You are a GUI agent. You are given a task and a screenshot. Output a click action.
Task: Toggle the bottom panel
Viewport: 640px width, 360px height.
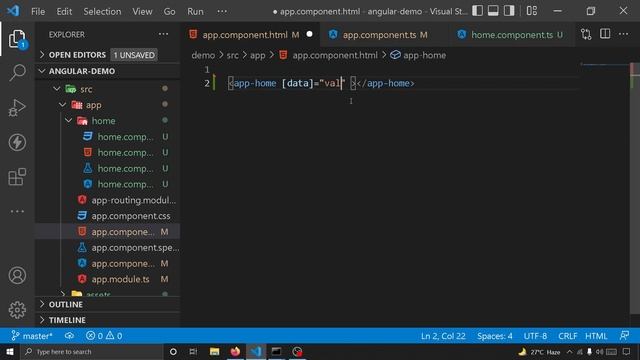[493, 11]
